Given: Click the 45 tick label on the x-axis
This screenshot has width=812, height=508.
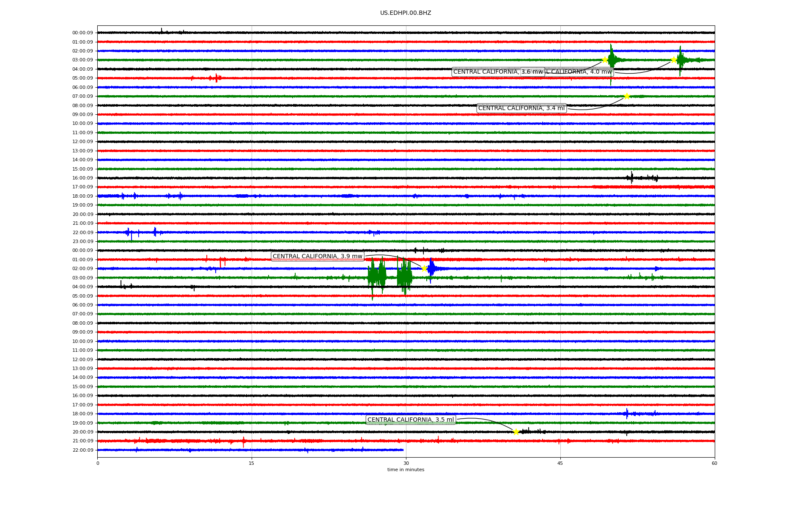Looking at the screenshot, I should [x=560, y=463].
